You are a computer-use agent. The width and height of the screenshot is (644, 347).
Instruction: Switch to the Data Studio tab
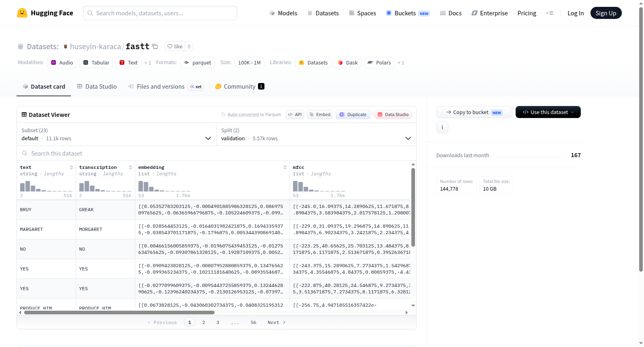point(97,87)
